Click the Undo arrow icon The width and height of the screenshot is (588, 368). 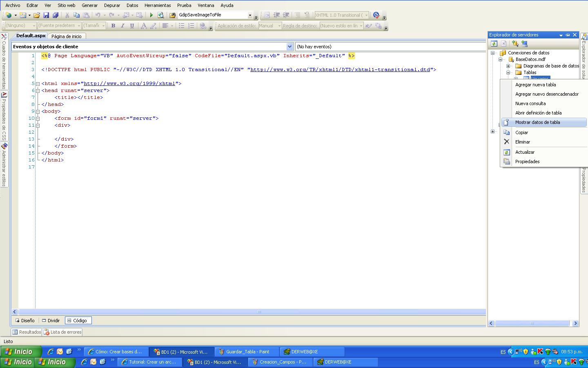98,15
